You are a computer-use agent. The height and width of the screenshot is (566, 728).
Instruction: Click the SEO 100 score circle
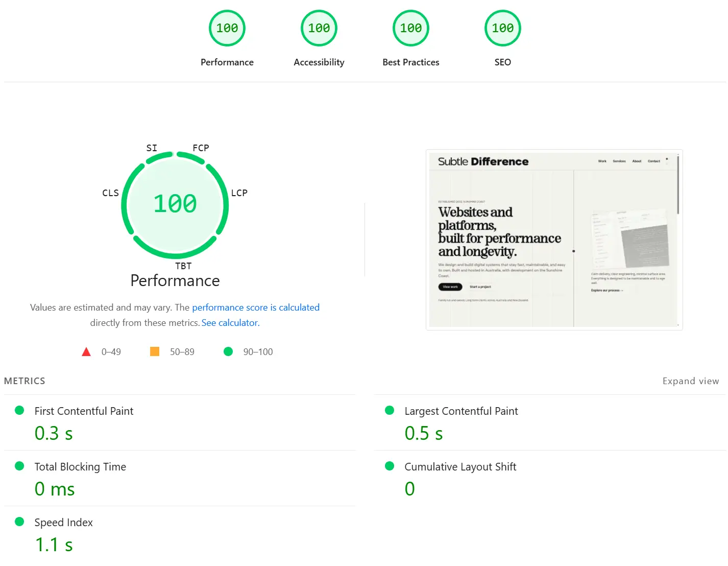coord(502,28)
